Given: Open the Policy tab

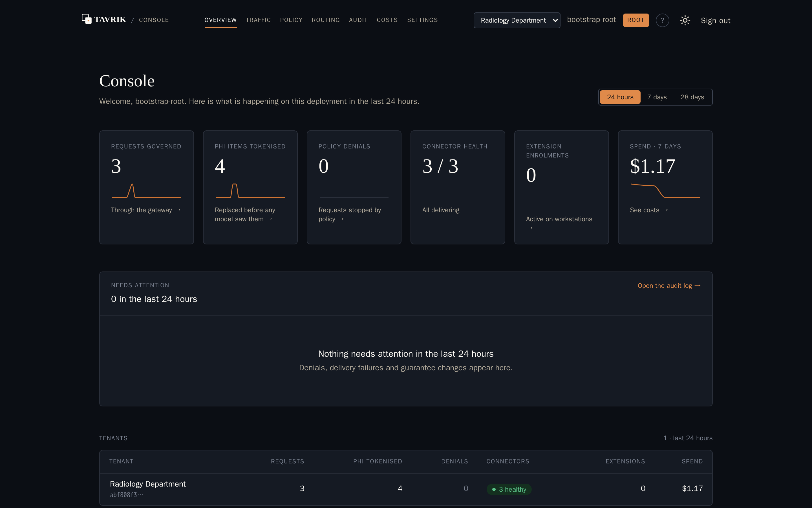Looking at the screenshot, I should (x=291, y=20).
